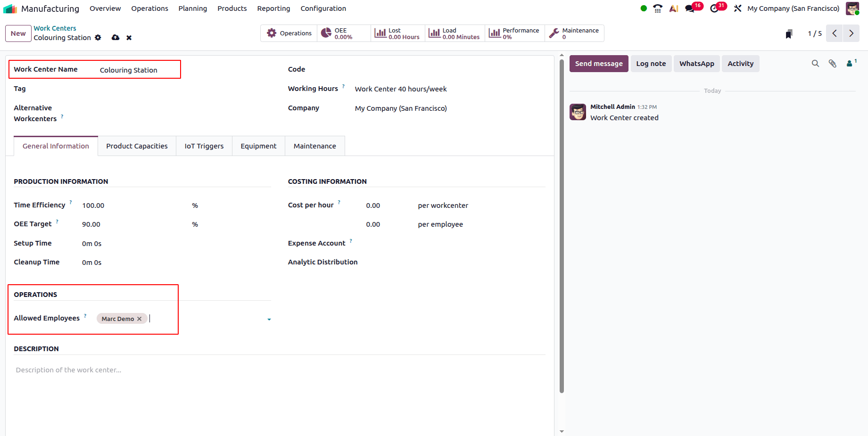Show followers icon in chatter
Image resolution: width=868 pixels, height=436 pixels.
851,63
